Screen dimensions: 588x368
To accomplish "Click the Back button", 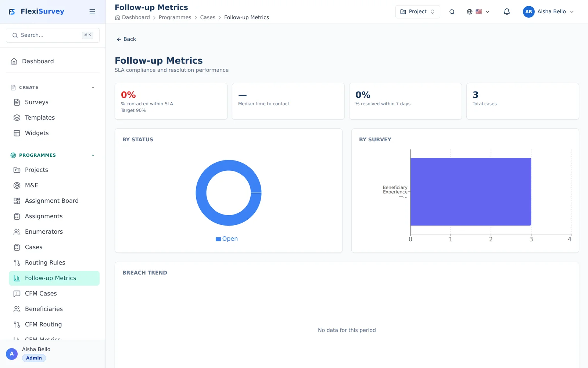I will click(x=126, y=39).
